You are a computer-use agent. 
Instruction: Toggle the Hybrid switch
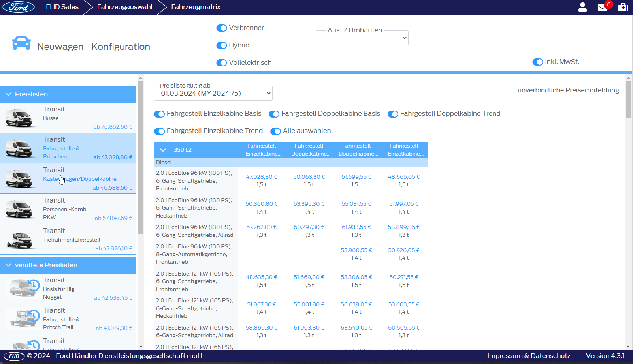tap(222, 45)
